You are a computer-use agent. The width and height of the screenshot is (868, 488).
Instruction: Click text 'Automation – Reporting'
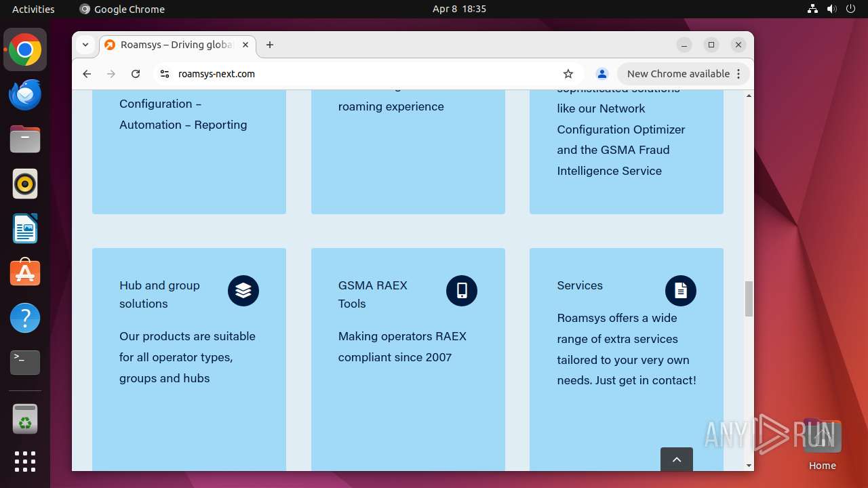(x=183, y=125)
